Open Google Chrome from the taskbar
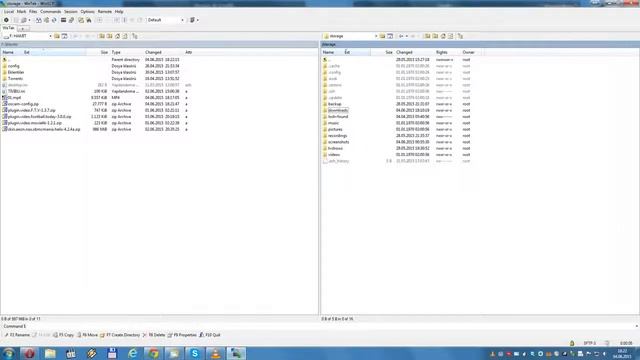Screen dimensions: 640x360 [x=153, y=353]
